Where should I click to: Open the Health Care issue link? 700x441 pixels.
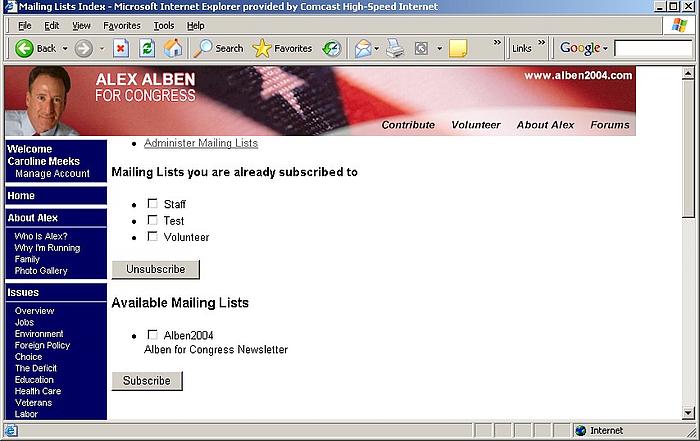click(38, 391)
